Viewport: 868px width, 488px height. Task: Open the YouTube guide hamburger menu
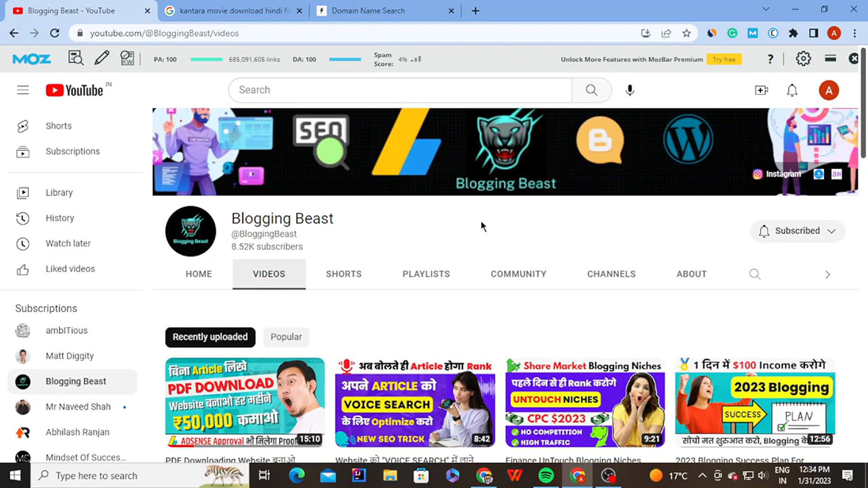click(23, 90)
